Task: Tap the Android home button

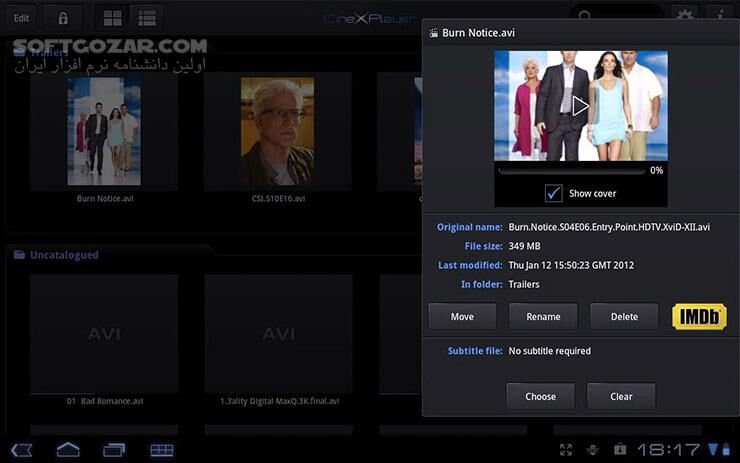Action: 68,450
